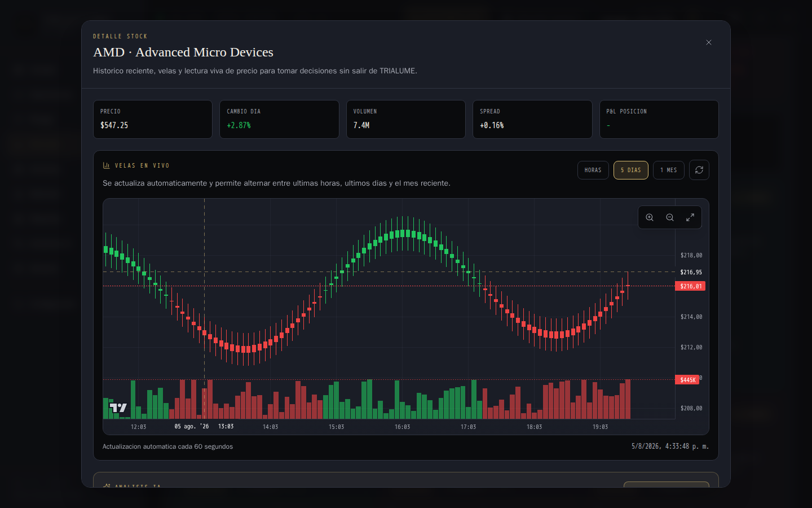Click the DETALLE STOCK header label

(x=120, y=36)
